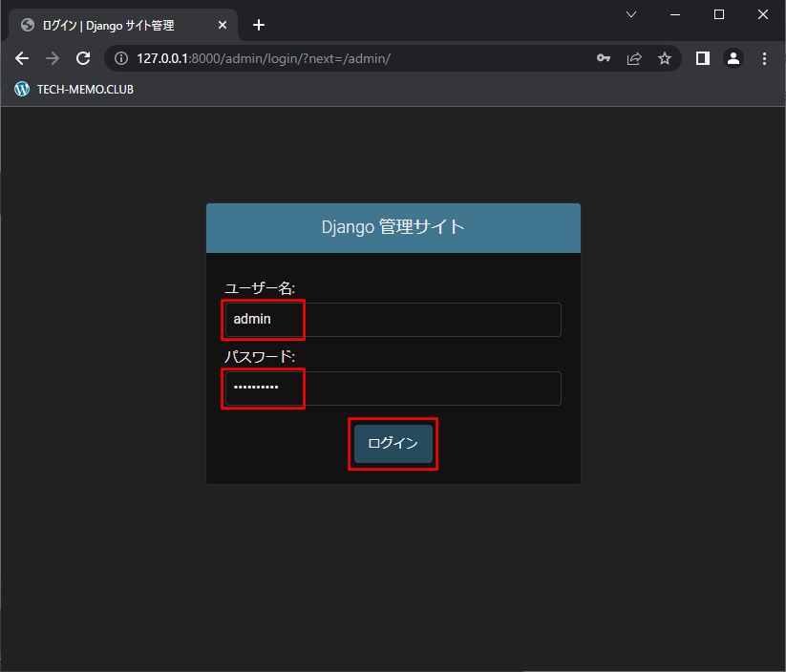
Task: Click the パスワード input field
Action: pyautogui.click(x=393, y=388)
